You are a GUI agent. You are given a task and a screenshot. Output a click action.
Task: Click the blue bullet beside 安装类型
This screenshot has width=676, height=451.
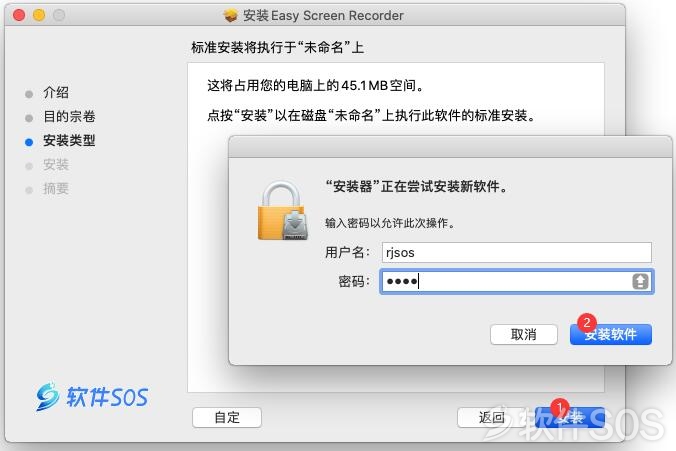tap(29, 142)
